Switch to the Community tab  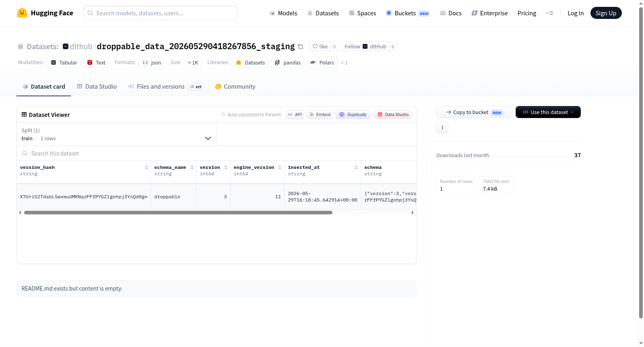(235, 86)
